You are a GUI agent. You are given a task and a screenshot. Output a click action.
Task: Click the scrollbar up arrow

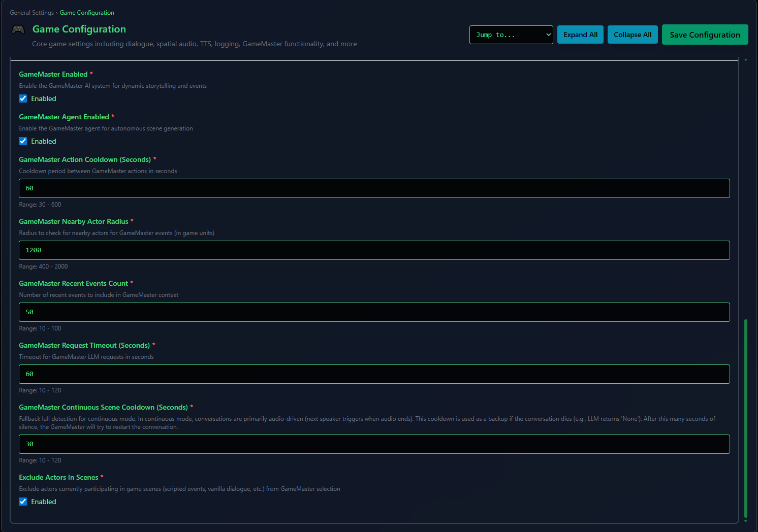click(745, 60)
